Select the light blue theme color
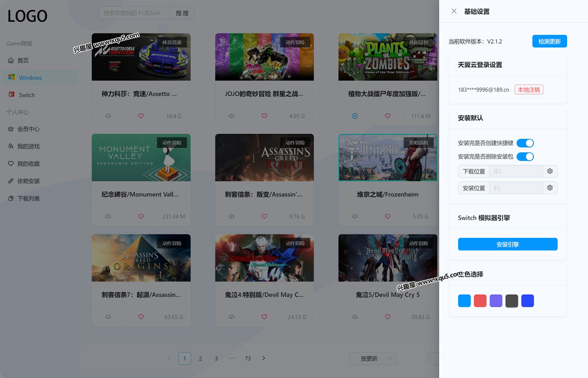The height and width of the screenshot is (378, 588). coord(465,301)
